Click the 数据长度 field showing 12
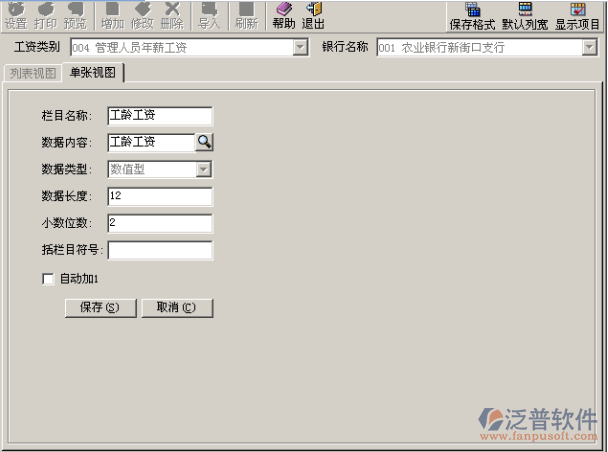 160,197
